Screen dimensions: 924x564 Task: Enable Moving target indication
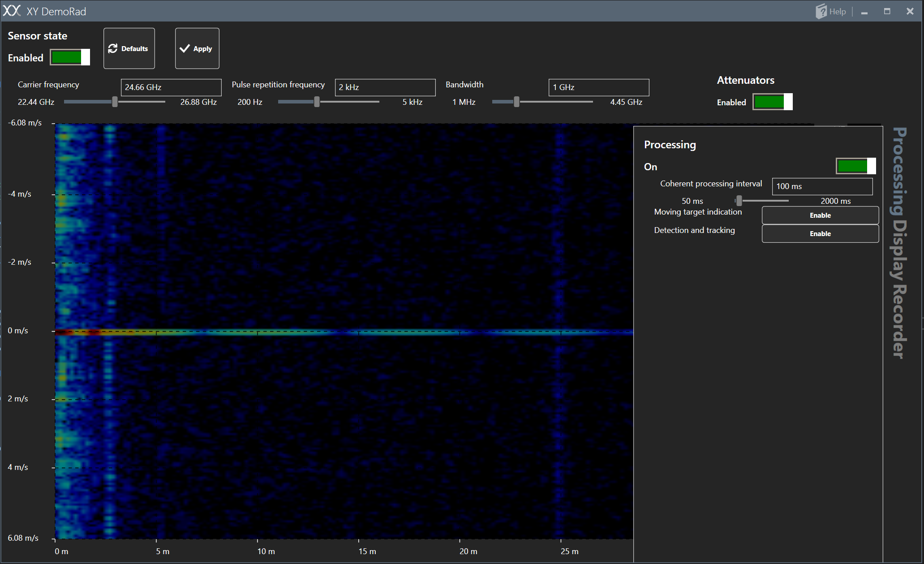[820, 215]
